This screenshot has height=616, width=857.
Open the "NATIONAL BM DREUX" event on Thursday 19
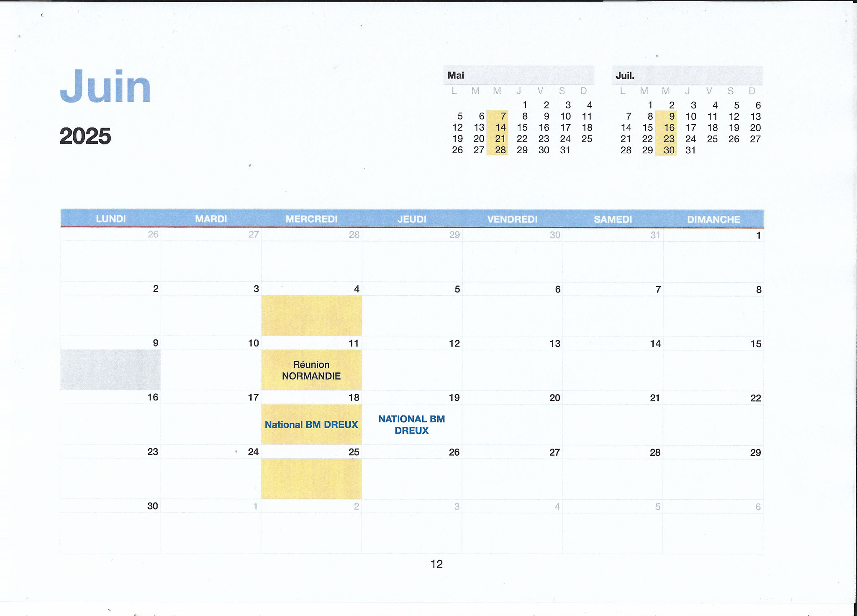coord(412,425)
